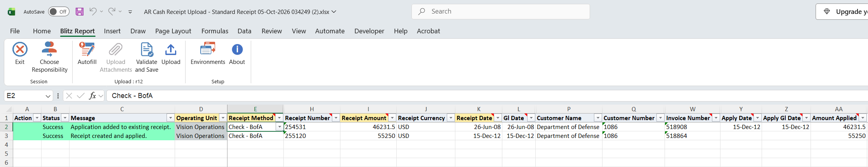Open cell E2 validation list dropdown

pyautogui.click(x=279, y=127)
